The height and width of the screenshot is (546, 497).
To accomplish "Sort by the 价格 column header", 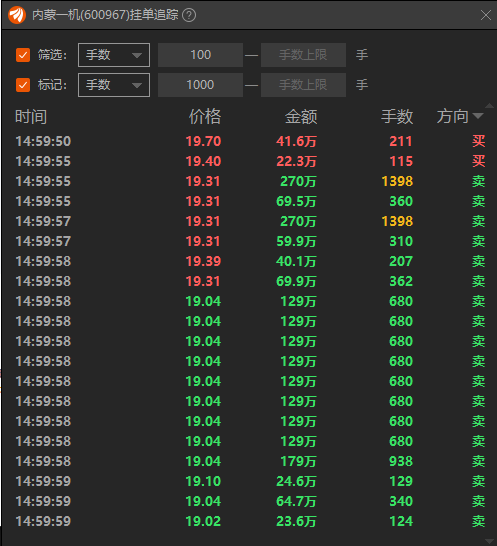I will (205, 116).
